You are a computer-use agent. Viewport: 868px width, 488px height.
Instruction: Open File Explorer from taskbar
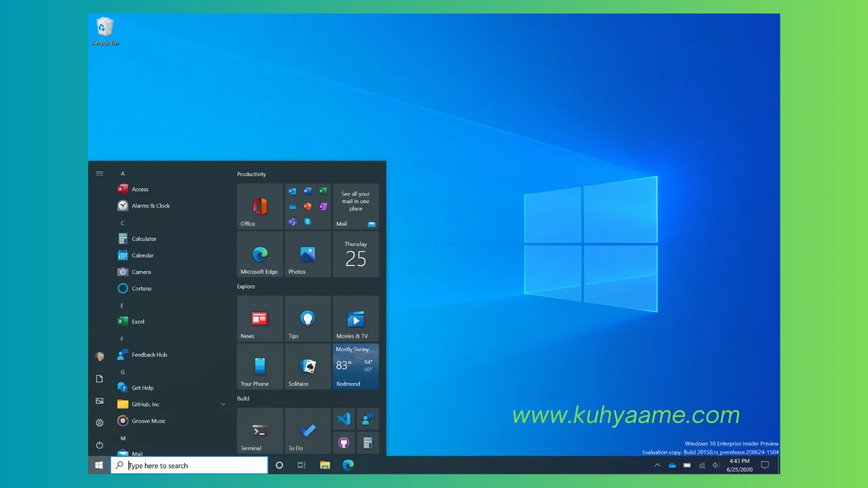[325, 465]
